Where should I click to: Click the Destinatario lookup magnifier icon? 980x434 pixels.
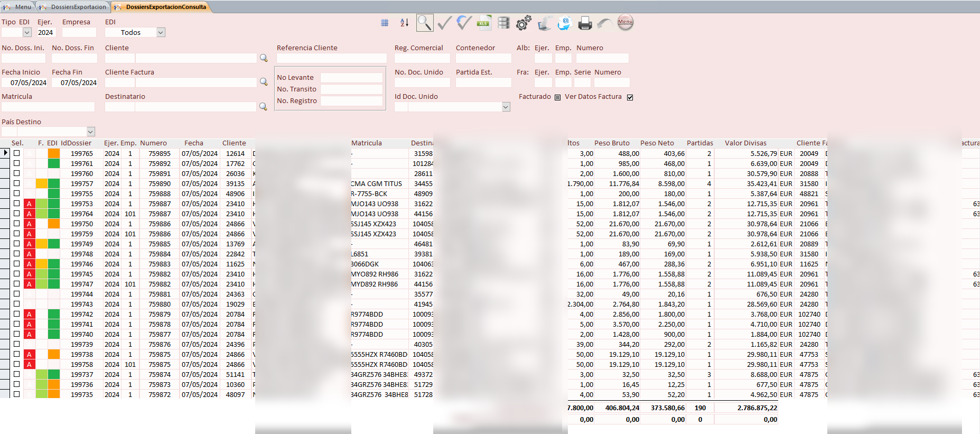coord(264,107)
